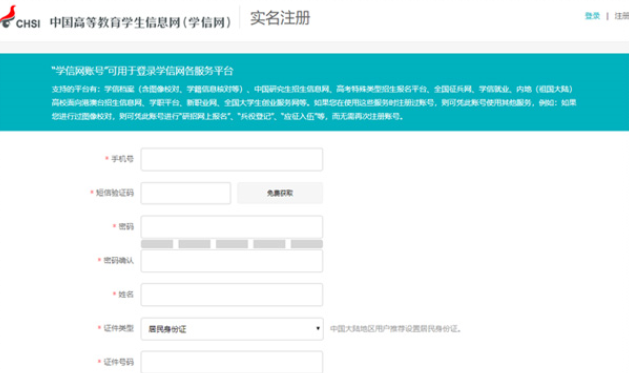The image size is (629, 373).
Task: Focus the 密码确认 input field
Action: pos(232,261)
